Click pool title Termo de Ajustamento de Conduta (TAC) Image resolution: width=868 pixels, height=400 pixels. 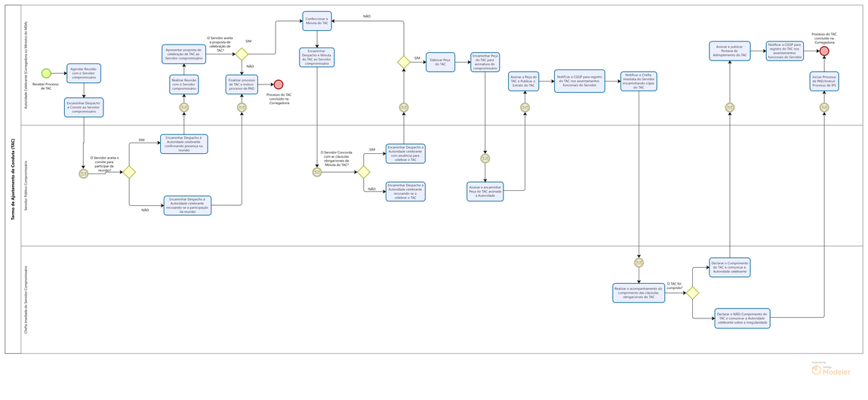pyautogui.click(x=13, y=179)
